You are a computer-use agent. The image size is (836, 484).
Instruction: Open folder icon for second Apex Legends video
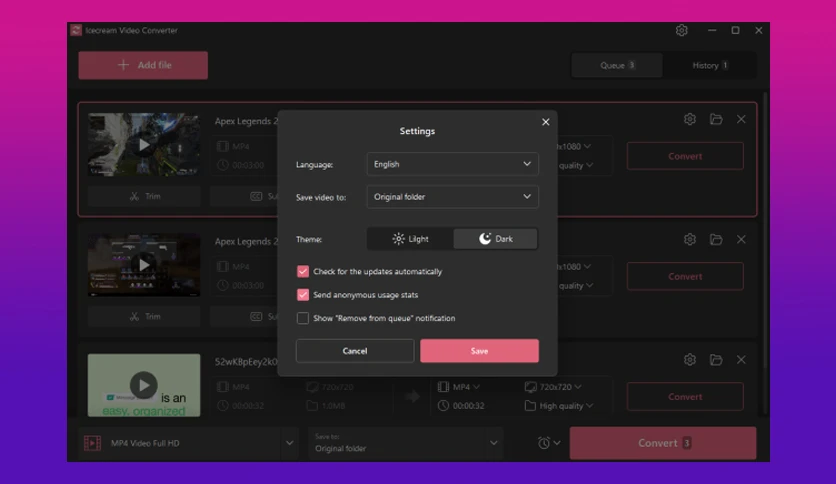(716, 239)
